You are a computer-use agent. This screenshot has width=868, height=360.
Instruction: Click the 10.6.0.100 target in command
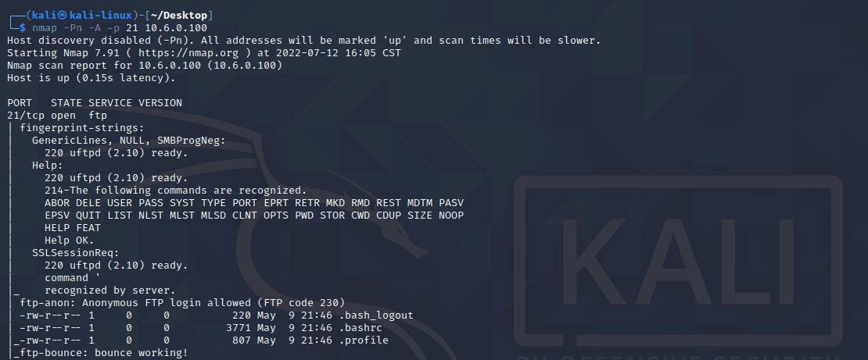click(176, 28)
